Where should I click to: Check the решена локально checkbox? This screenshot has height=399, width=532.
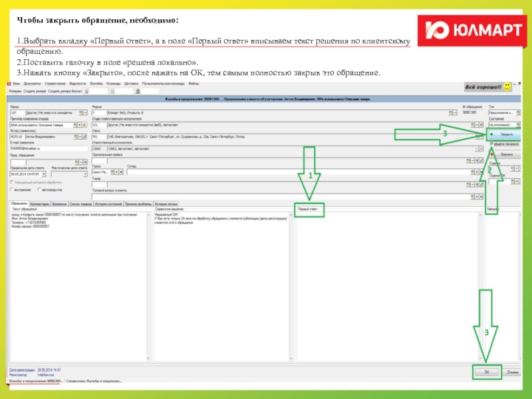pos(491,144)
